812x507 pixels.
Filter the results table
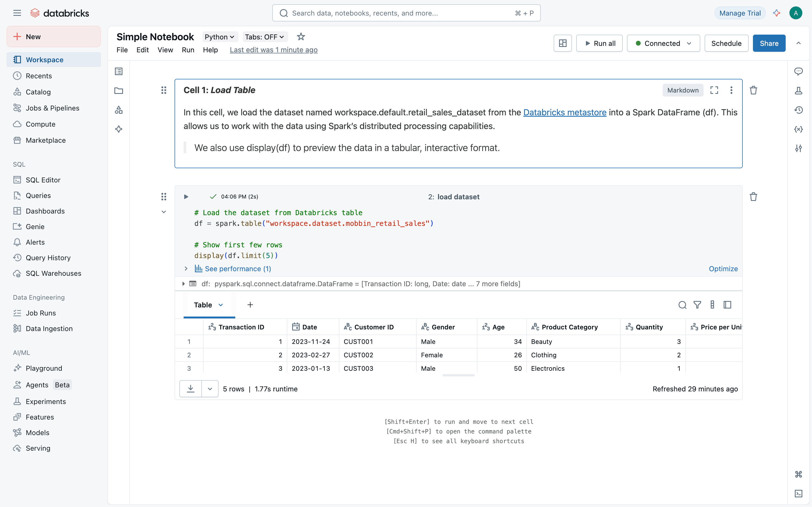[697, 305]
